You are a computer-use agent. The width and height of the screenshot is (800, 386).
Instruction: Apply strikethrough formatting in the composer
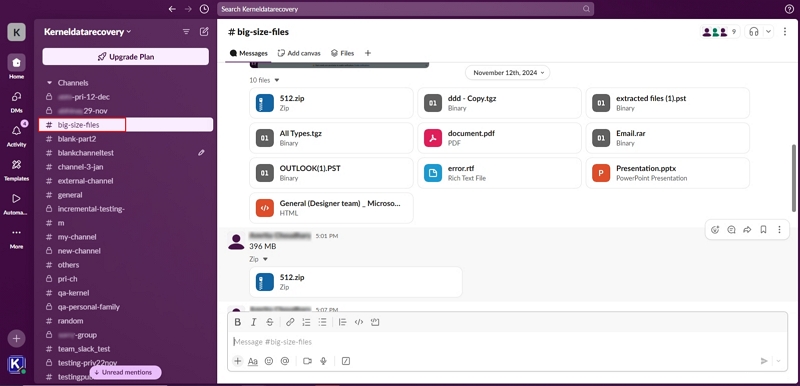270,322
